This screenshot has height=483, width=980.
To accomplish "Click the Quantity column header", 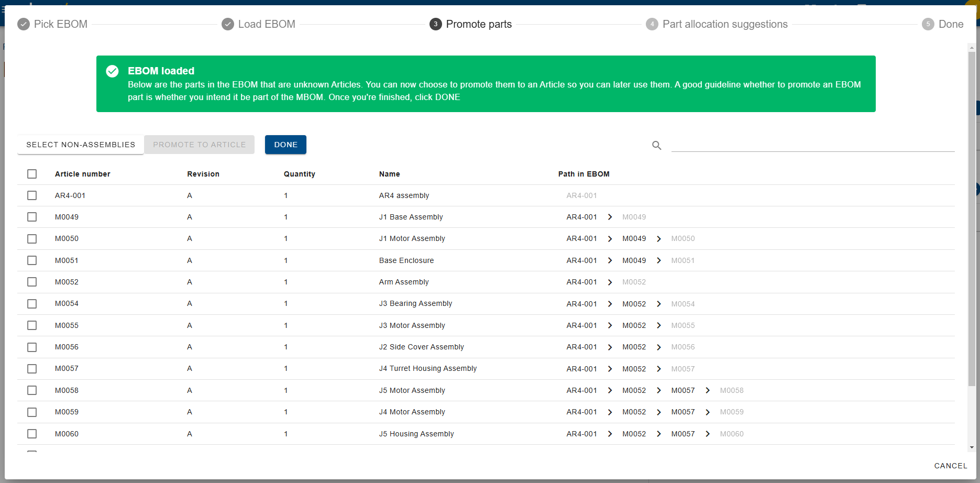I will pyautogui.click(x=300, y=174).
